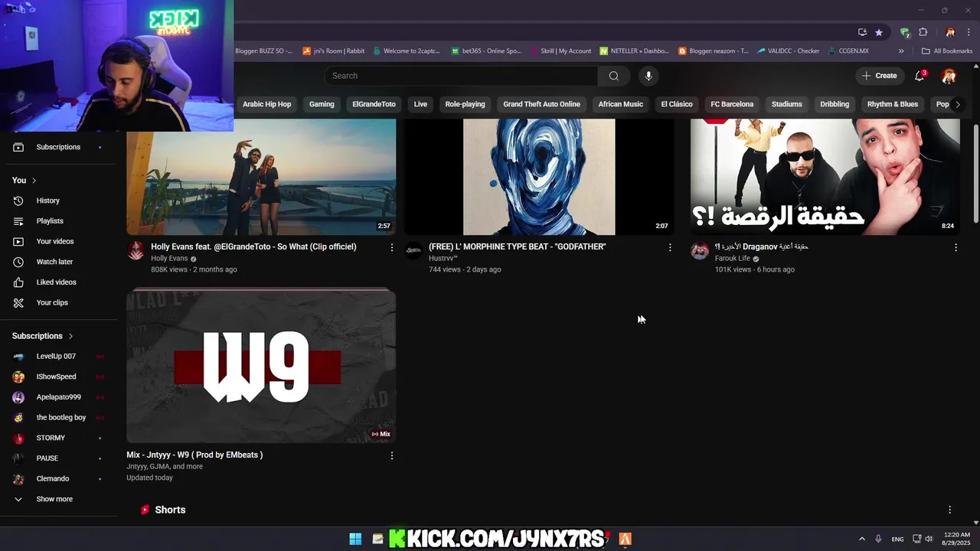Select African Music chip
Image resolution: width=980 pixels, height=551 pixels.
[620, 104]
